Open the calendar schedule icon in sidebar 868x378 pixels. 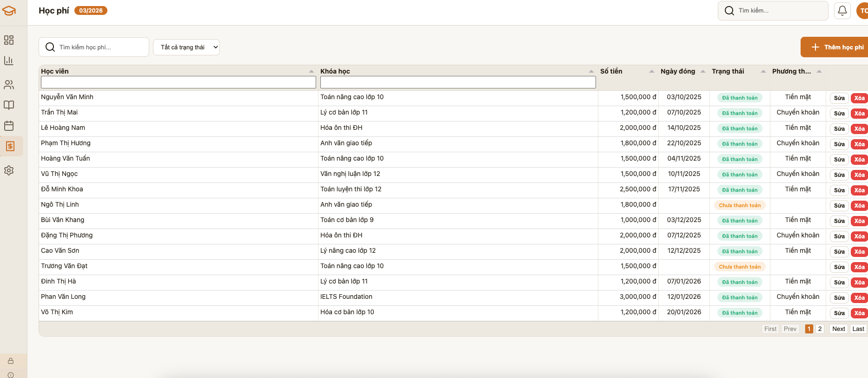tap(9, 126)
